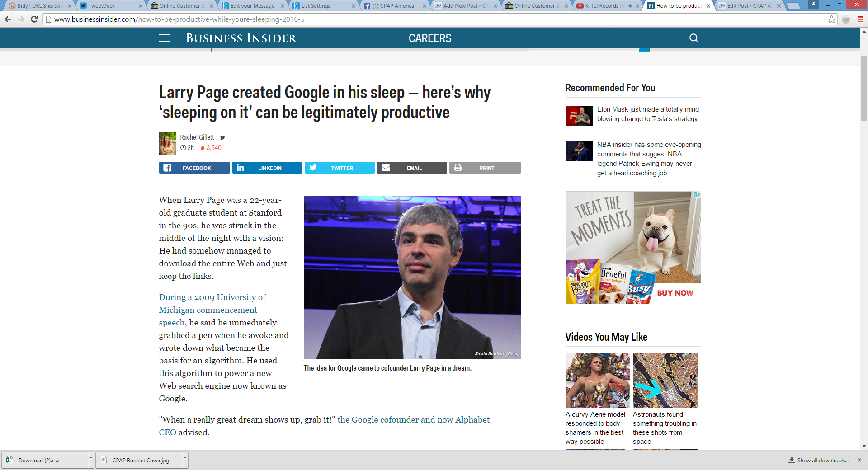Share the article via LinkedIn button

click(267, 168)
